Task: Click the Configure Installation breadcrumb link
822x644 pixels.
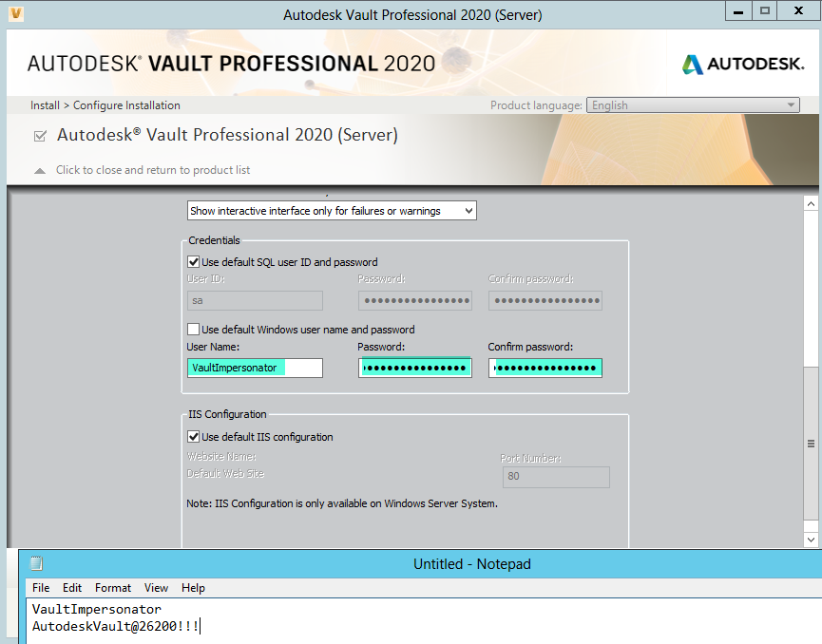Action: tap(126, 104)
